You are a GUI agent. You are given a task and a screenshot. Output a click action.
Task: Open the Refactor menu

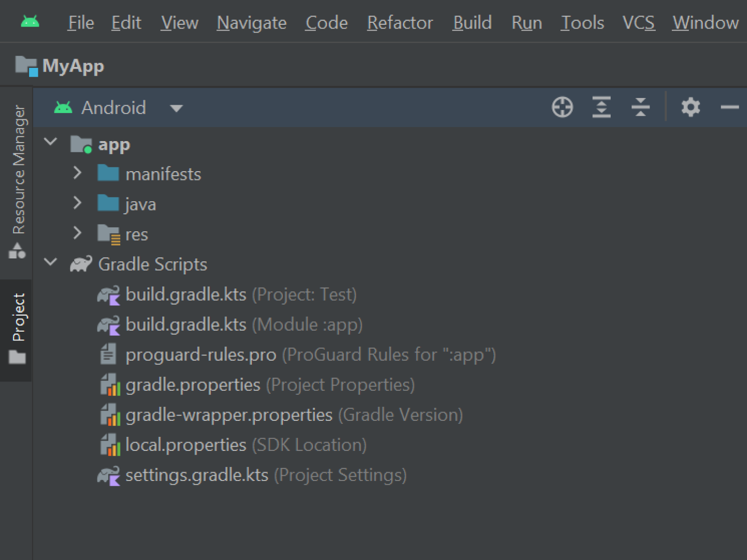point(400,23)
